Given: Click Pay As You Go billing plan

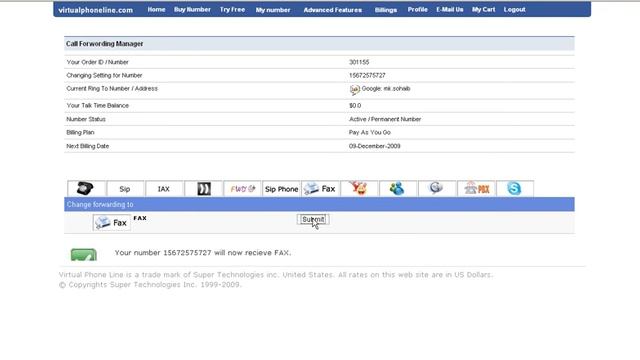Looking at the screenshot, I should coord(370,133).
